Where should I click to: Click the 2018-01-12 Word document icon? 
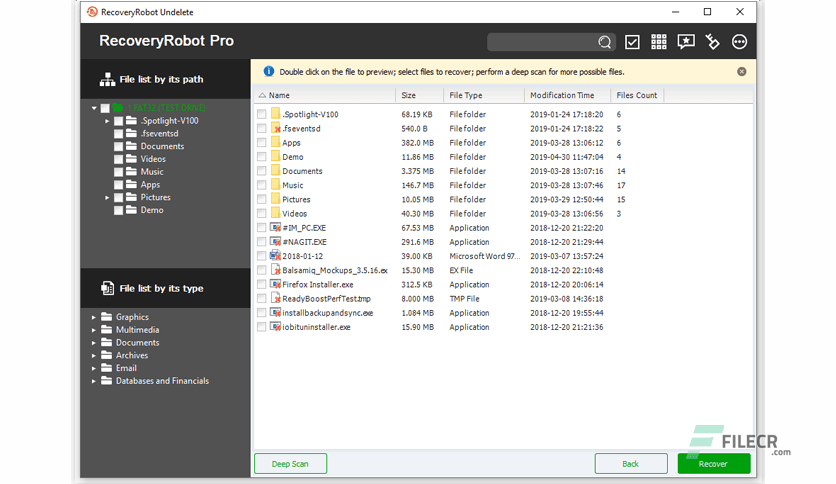click(276, 255)
